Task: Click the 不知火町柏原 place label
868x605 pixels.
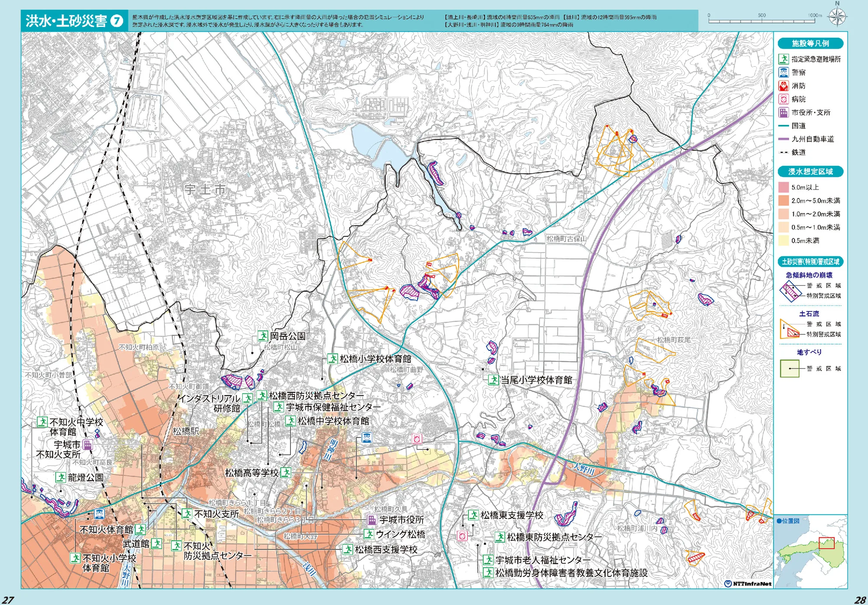Action: (139, 347)
